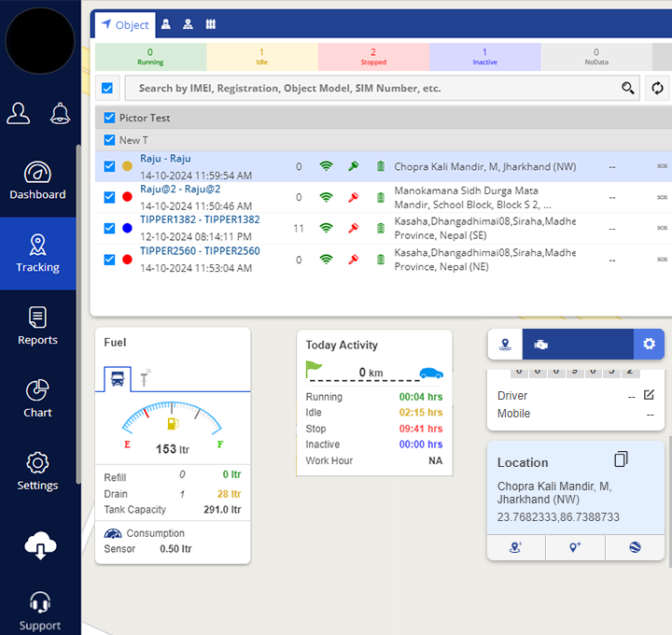This screenshot has height=635, width=672.
Task: Go to Dashboard in sidebar
Action: pyautogui.click(x=37, y=180)
